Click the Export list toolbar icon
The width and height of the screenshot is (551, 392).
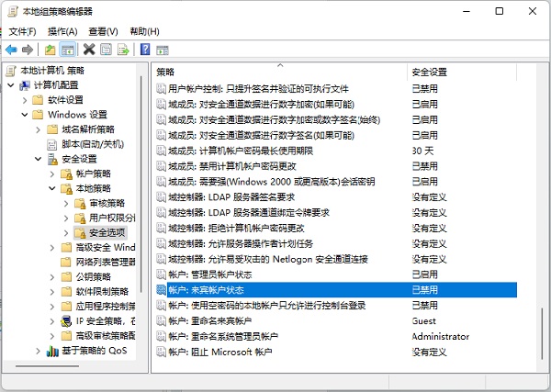tap(123, 50)
